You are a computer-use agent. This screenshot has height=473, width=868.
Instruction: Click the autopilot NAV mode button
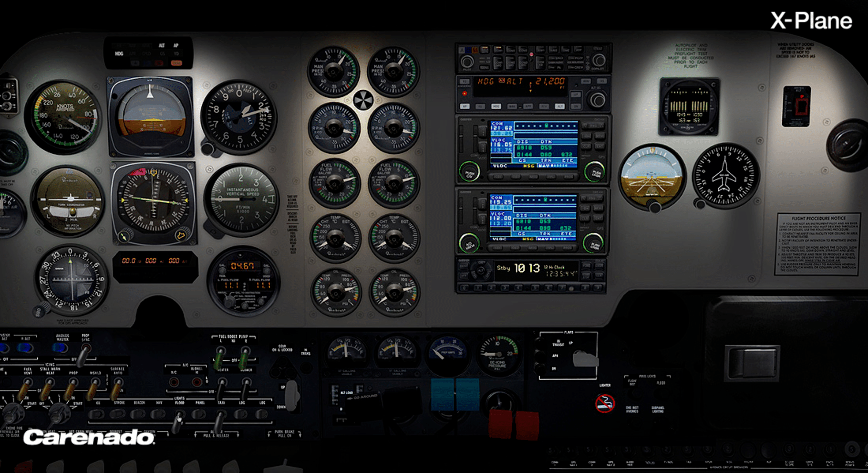pos(512,106)
